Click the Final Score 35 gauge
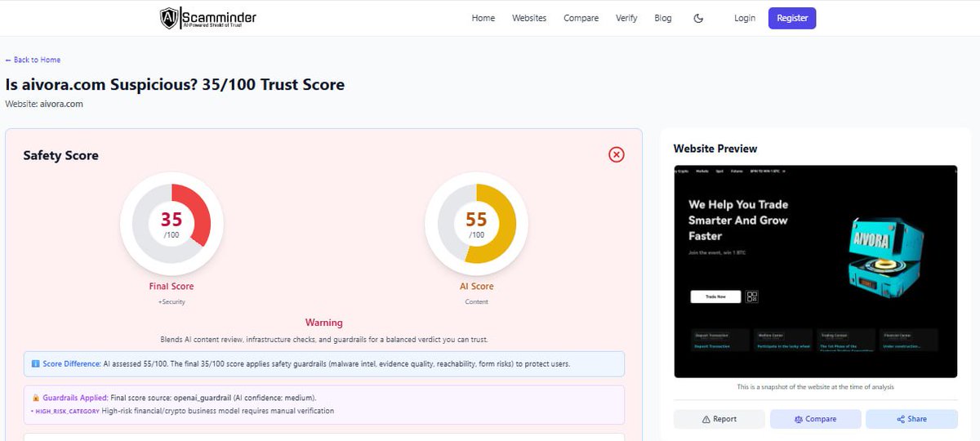 171,224
